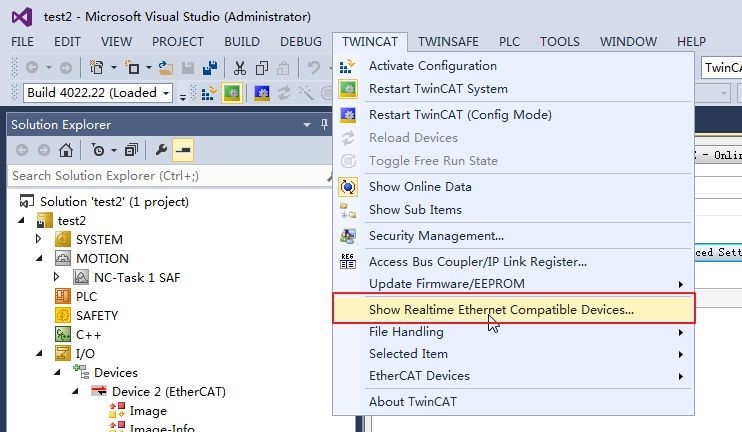This screenshot has width=742, height=432.
Task: Collapse the Devices tree node
Action: (x=57, y=372)
